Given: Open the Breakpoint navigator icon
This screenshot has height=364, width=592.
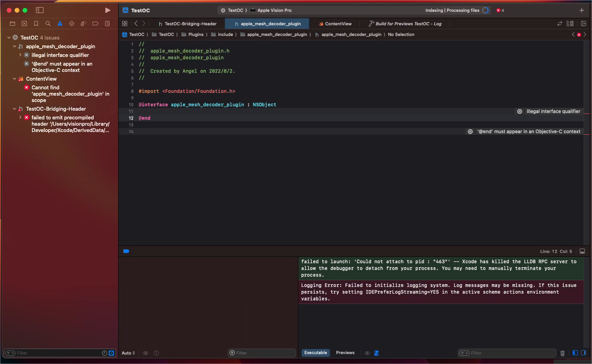Looking at the screenshot, I should (x=95, y=24).
